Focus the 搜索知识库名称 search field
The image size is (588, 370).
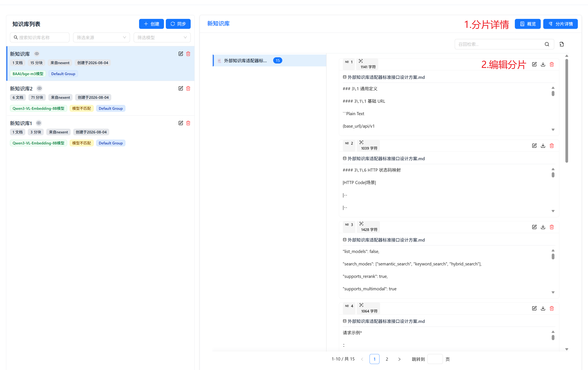[40, 38]
